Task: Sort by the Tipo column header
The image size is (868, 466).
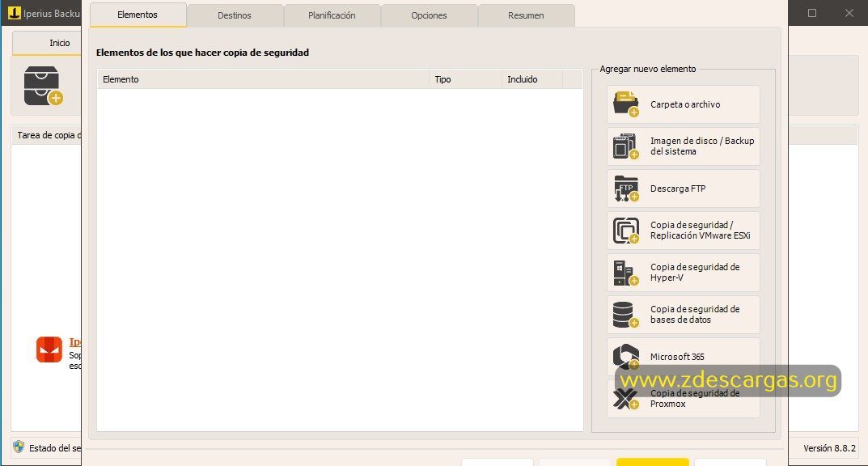Action: point(466,79)
